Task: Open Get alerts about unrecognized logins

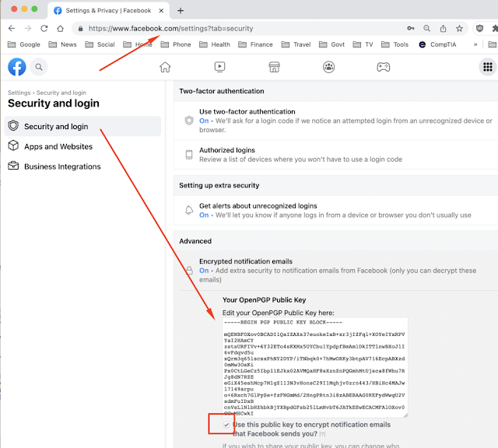Action: coord(335,210)
